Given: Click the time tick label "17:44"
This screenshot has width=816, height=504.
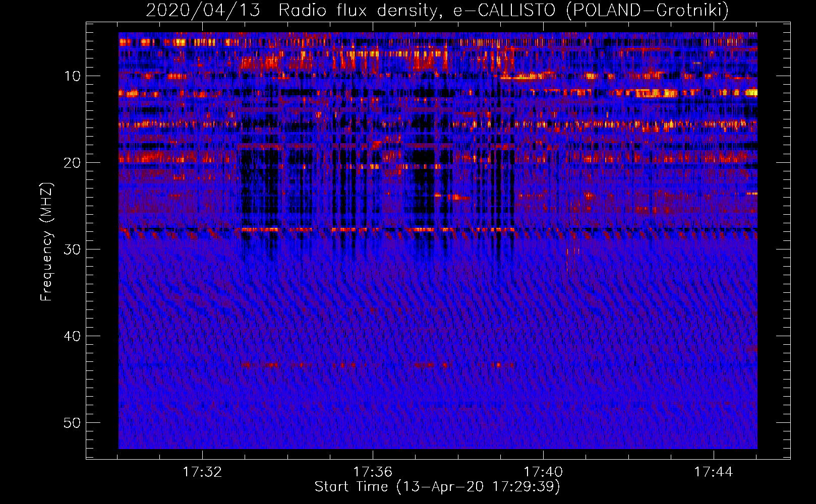Looking at the screenshot, I should click(x=714, y=472).
